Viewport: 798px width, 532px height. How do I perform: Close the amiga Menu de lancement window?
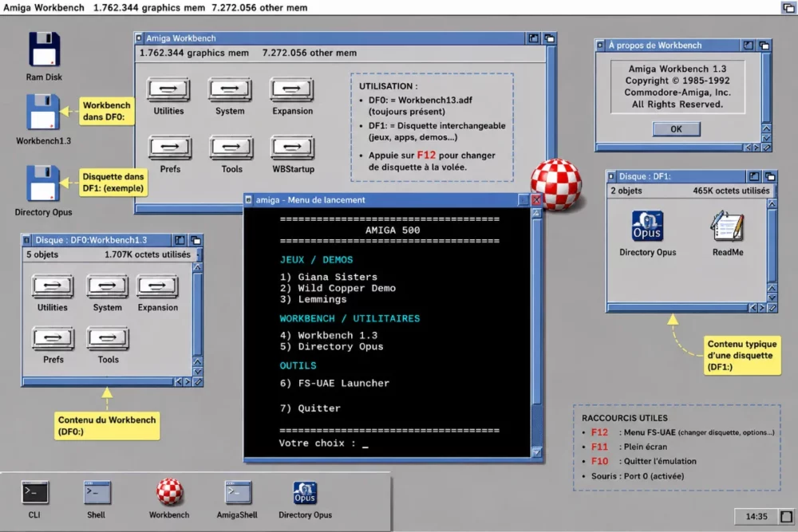click(x=536, y=200)
